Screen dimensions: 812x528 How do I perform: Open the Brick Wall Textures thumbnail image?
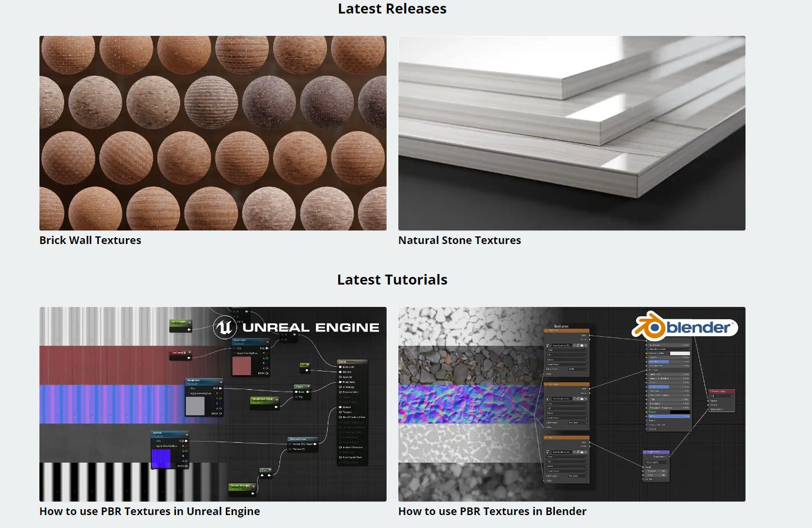click(212, 133)
